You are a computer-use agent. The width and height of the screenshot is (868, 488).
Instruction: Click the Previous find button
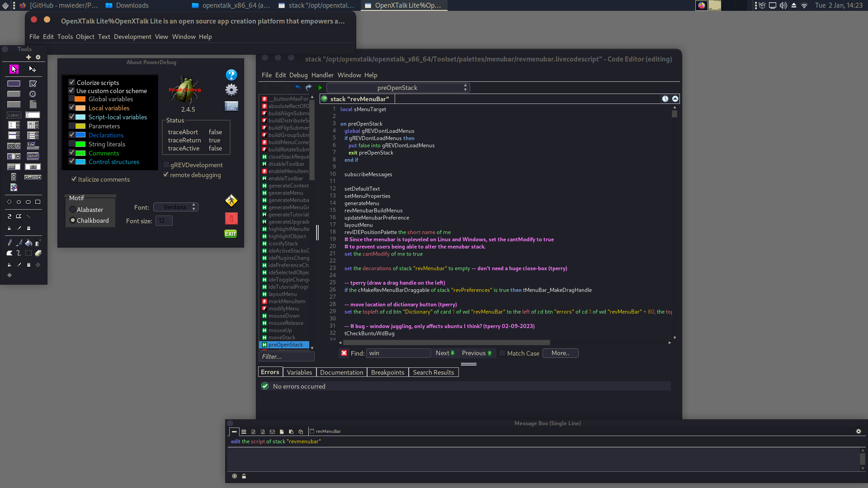click(x=476, y=353)
